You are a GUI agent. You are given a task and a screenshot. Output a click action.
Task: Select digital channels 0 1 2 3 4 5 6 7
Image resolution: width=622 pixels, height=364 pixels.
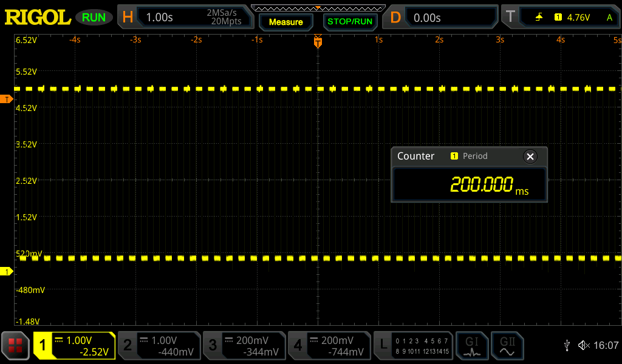(x=422, y=340)
